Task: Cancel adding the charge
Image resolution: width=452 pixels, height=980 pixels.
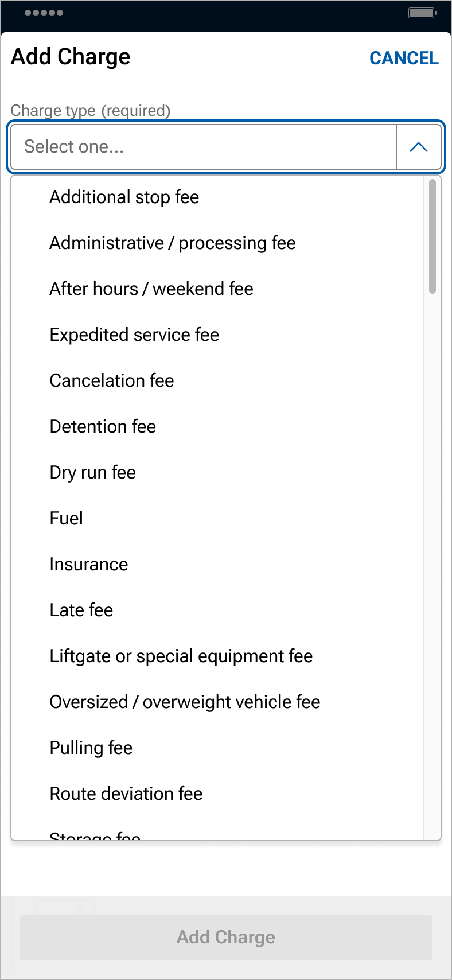Action: (x=404, y=58)
